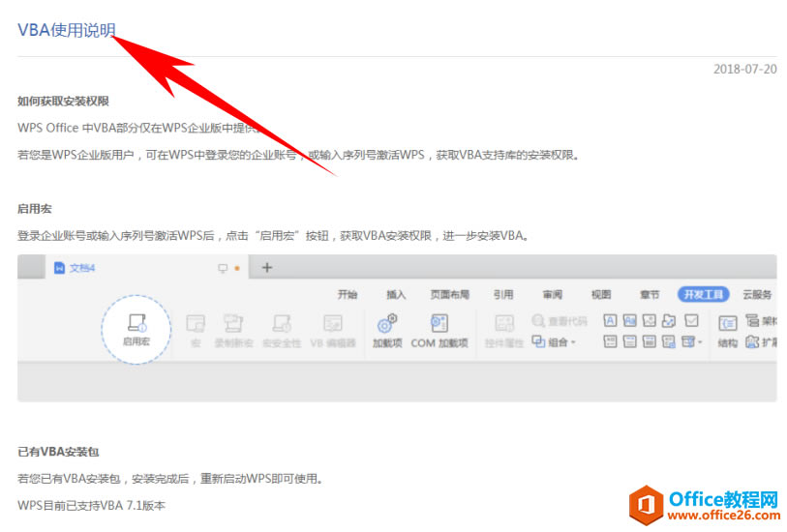787x532 pixels.
Task: Open the 组合 group dropdown
Action: click(x=554, y=342)
